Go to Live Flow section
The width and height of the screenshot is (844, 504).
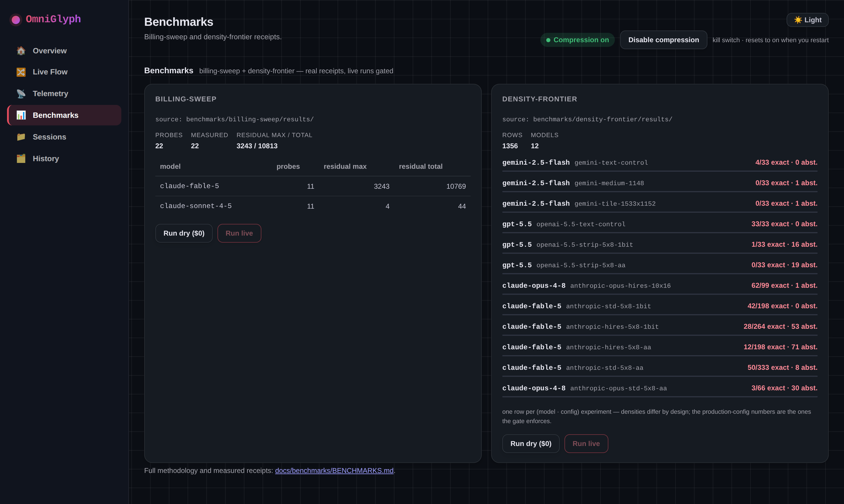point(64,72)
